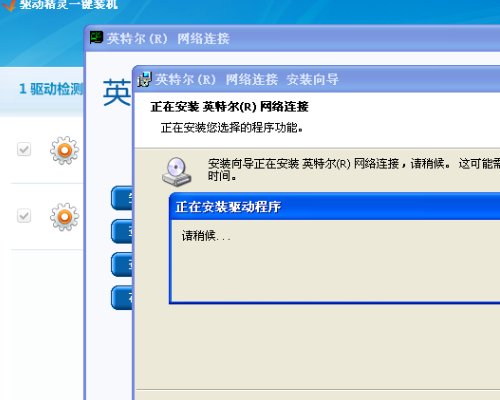
Task: Click the '正在安装驱动程序' dialog title
Action: click(x=228, y=207)
